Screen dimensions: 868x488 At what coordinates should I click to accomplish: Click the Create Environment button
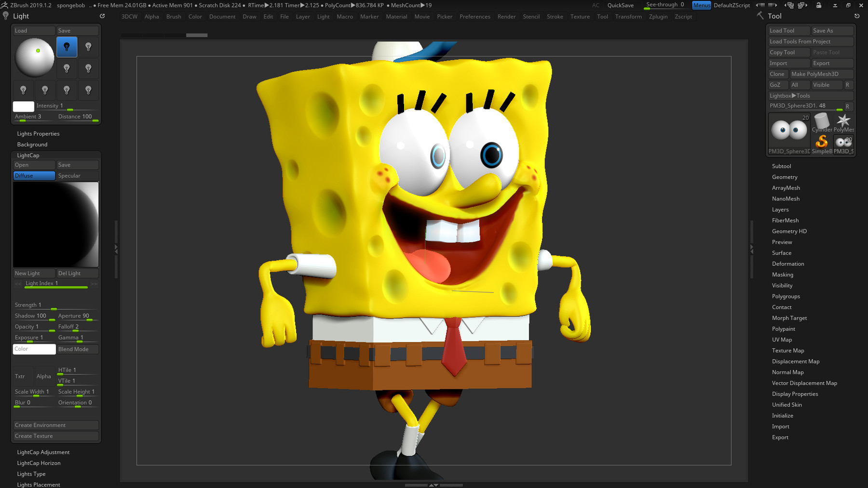[55, 425]
